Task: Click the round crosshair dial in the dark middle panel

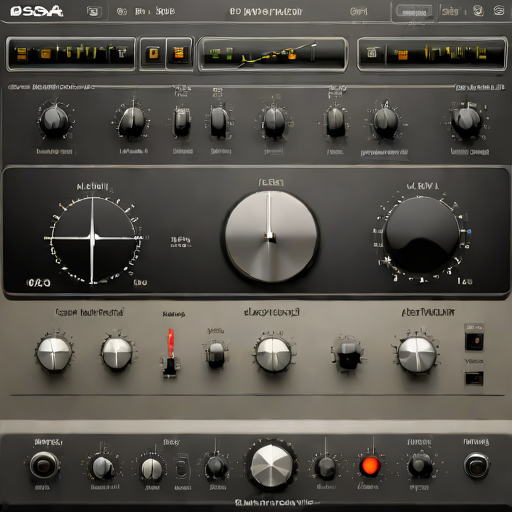Action: [93, 239]
